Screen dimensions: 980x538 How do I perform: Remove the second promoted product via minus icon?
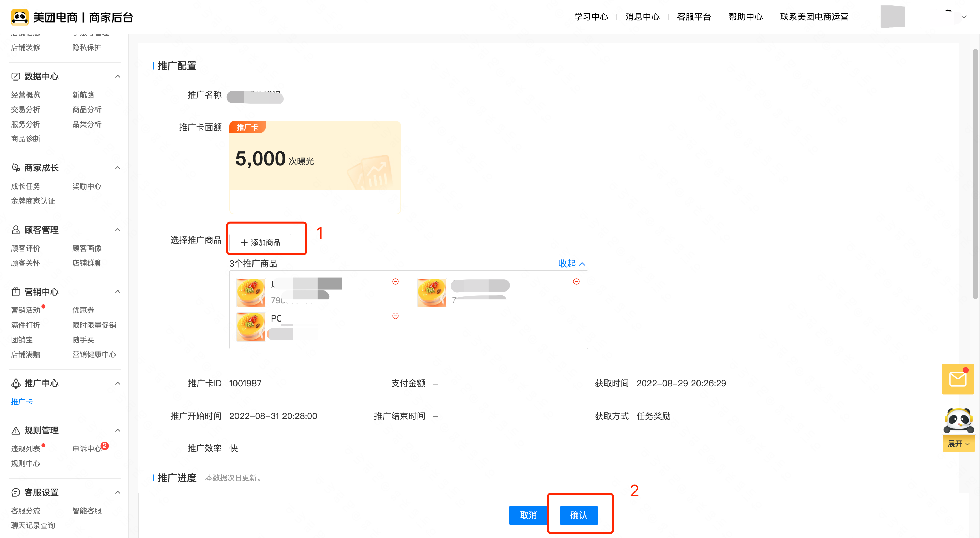point(576,281)
